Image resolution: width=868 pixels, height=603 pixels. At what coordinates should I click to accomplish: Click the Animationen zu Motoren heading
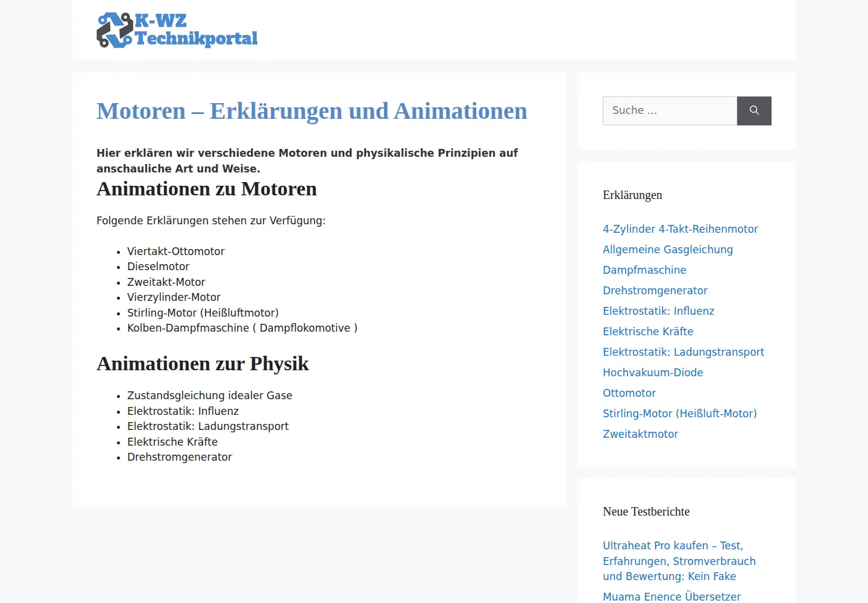[207, 189]
